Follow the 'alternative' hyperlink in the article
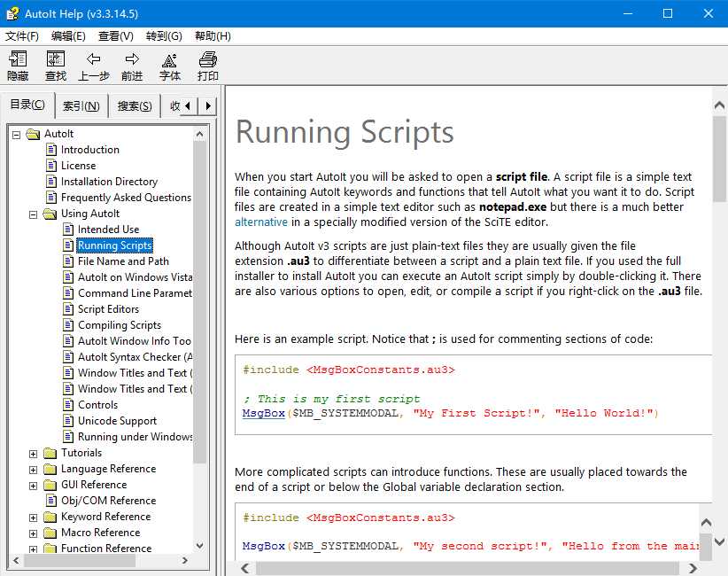 261,222
